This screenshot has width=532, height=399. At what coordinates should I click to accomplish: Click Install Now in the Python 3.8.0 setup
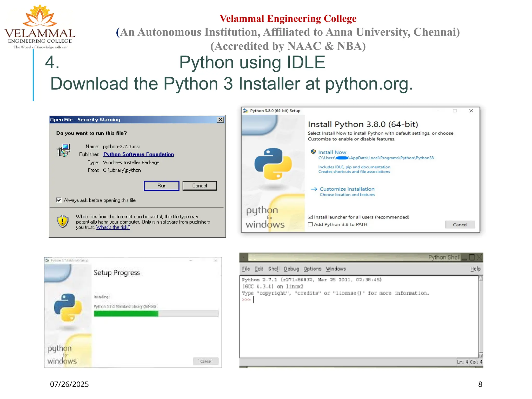click(332, 152)
